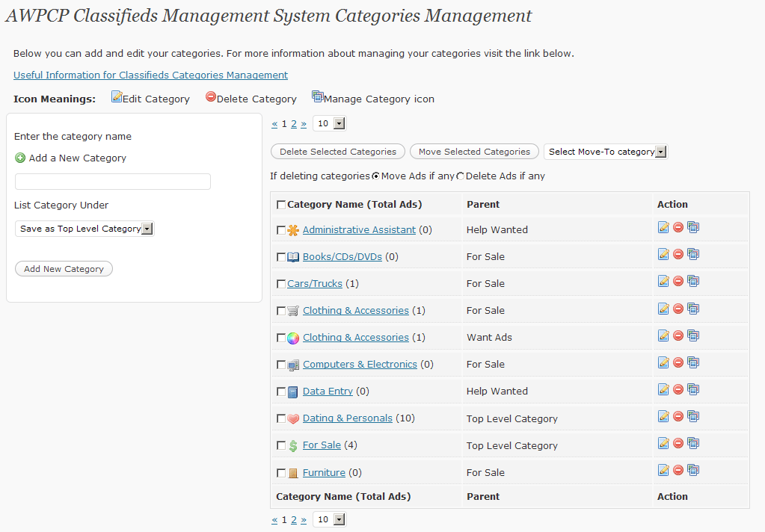Click Move Selected Categories button
This screenshot has width=765, height=532.
tap(474, 152)
